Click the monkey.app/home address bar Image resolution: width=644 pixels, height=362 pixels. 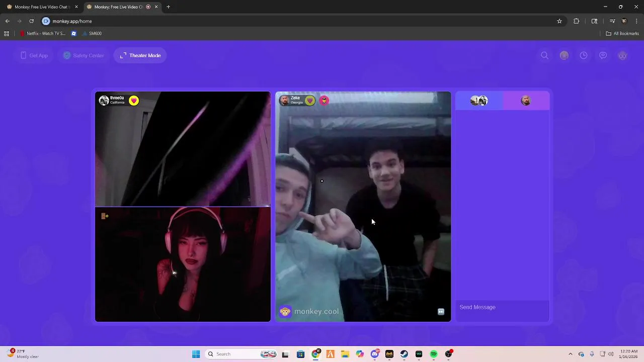302,21
